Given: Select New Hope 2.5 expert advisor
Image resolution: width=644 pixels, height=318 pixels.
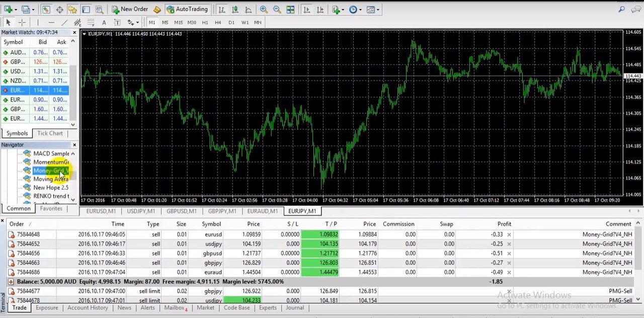Looking at the screenshot, I should [x=51, y=188].
